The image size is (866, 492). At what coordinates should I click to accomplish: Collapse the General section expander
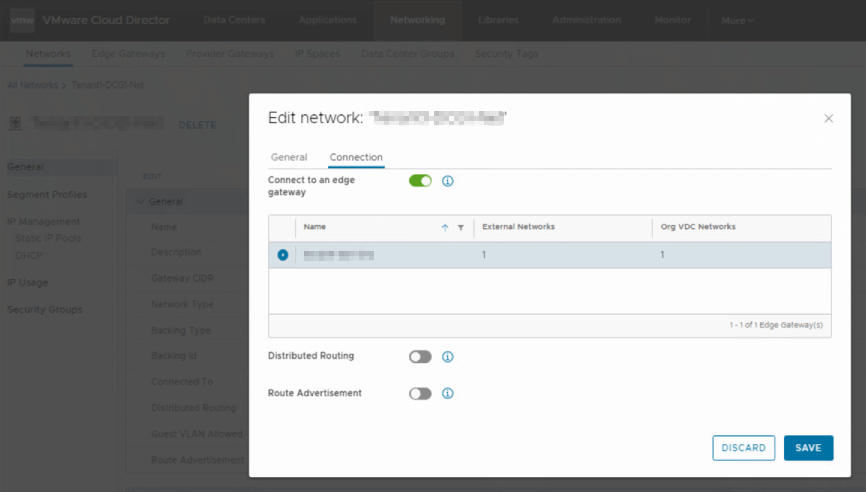tap(140, 202)
